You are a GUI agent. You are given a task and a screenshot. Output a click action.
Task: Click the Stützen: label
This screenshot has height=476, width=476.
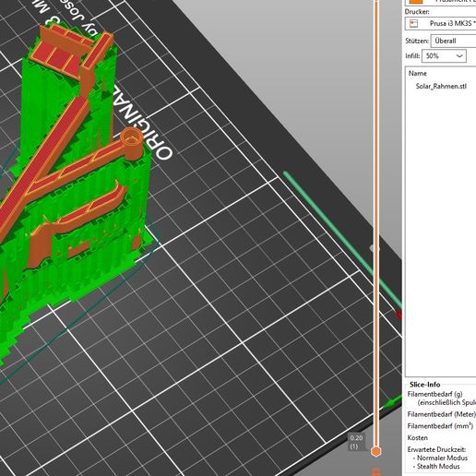[417, 41]
